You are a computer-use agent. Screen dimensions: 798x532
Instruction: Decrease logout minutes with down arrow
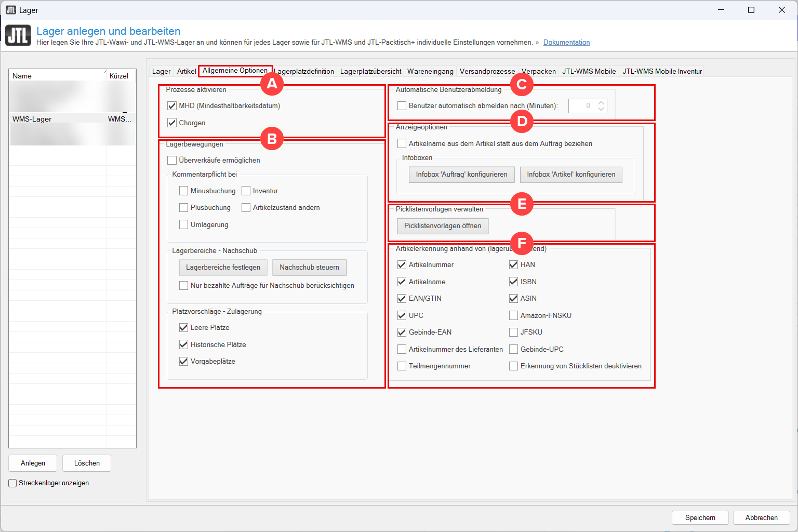coord(601,109)
